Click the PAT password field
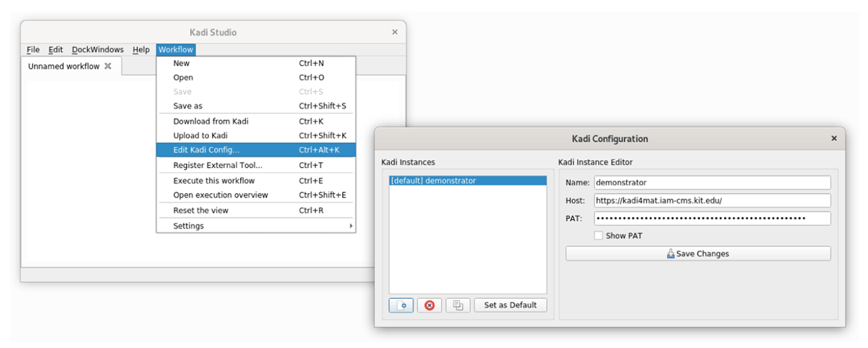Viewport: 868px width, 348px height. coord(712,218)
